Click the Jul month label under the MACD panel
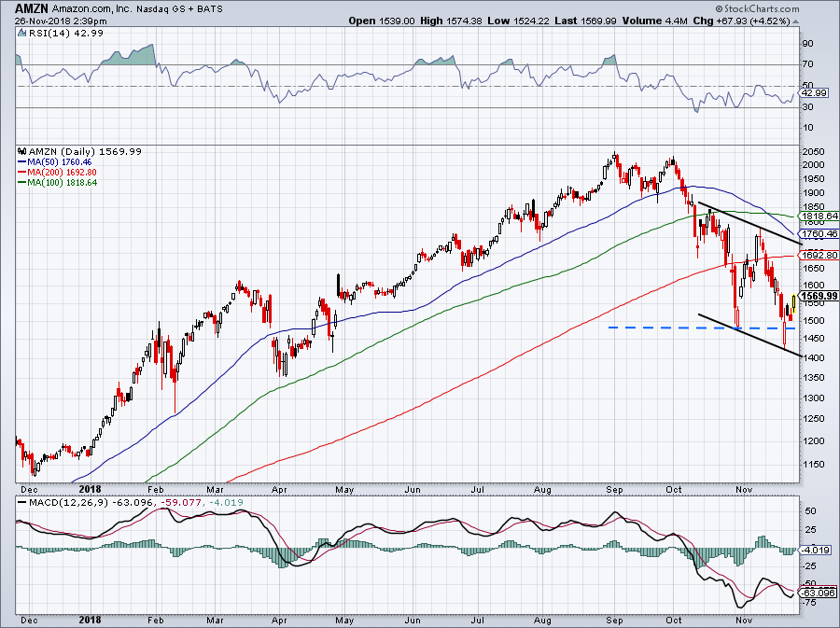The image size is (840, 628). tap(477, 620)
